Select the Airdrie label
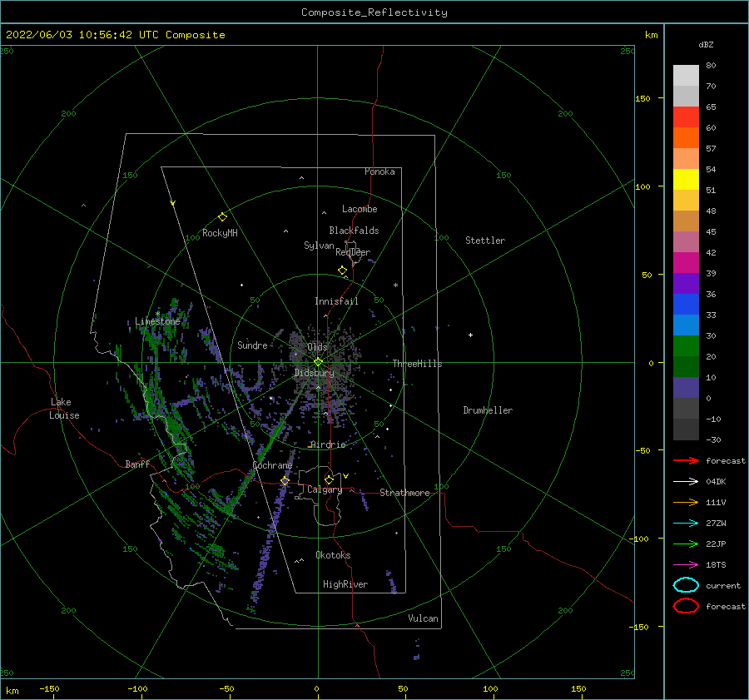The width and height of the screenshot is (749, 700). point(328,444)
